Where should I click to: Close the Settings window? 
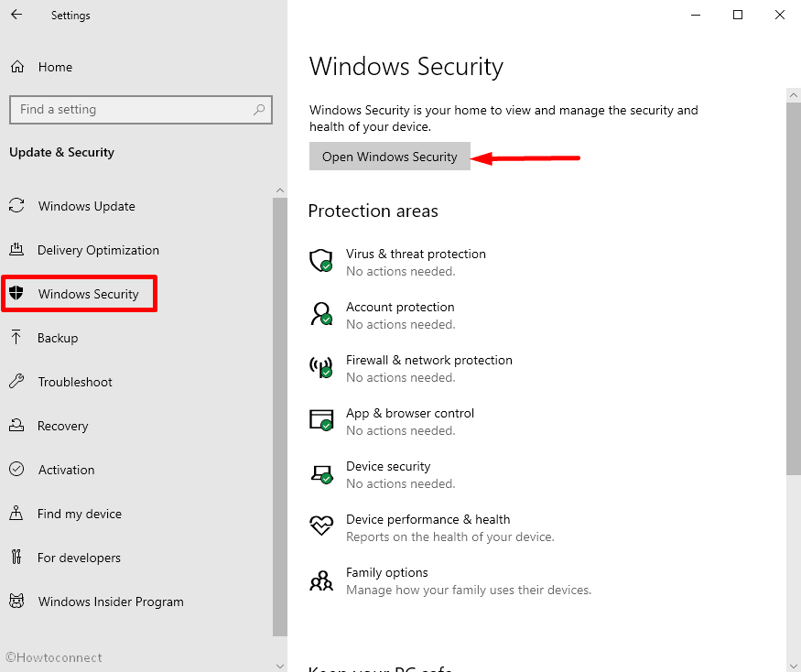780,15
